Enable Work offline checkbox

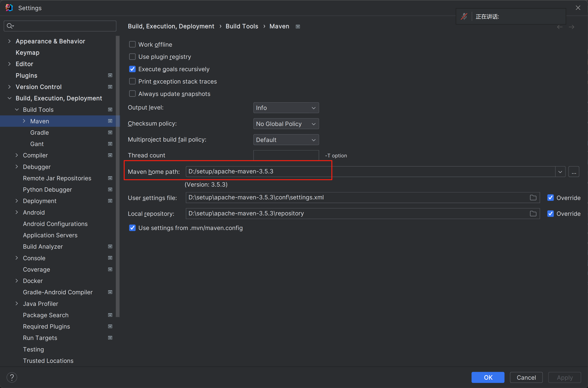pos(132,44)
